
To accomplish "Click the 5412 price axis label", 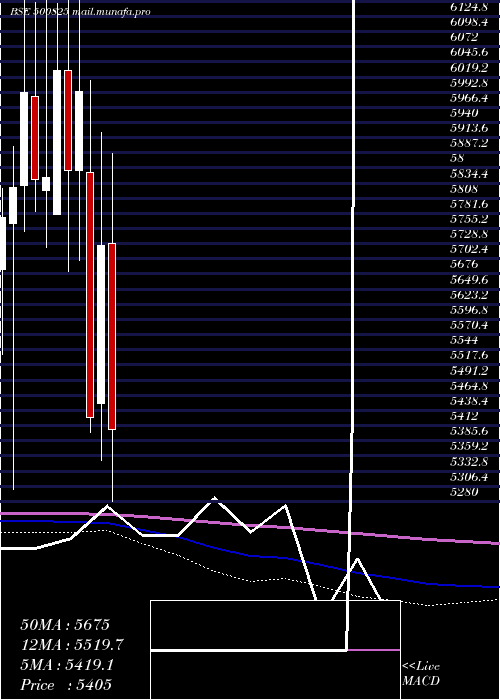I will [x=464, y=417].
